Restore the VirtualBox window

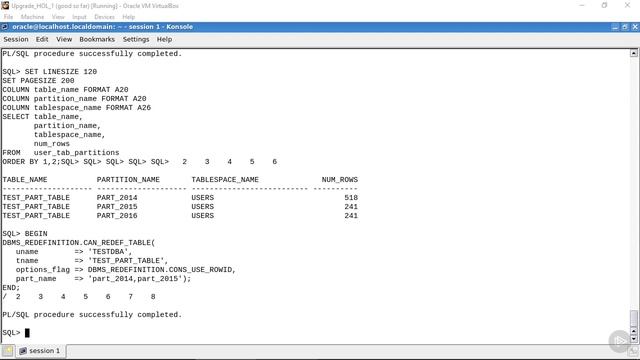click(x=604, y=5)
